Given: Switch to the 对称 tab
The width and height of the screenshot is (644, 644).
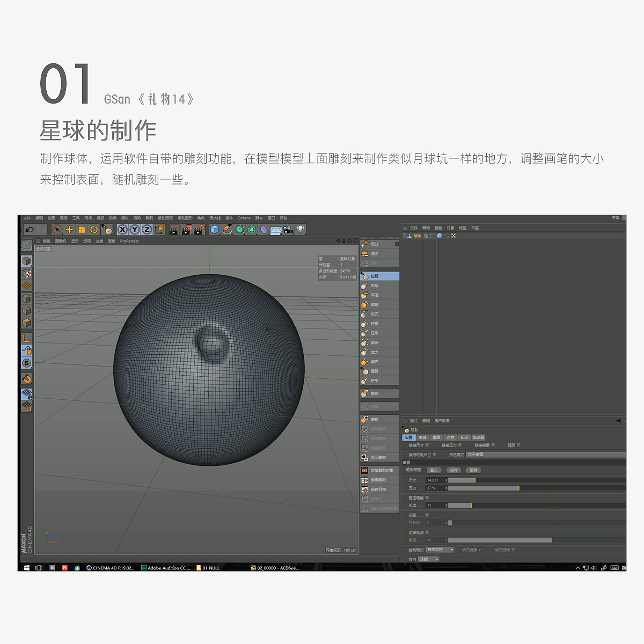Looking at the screenshot, I should pos(450,437).
